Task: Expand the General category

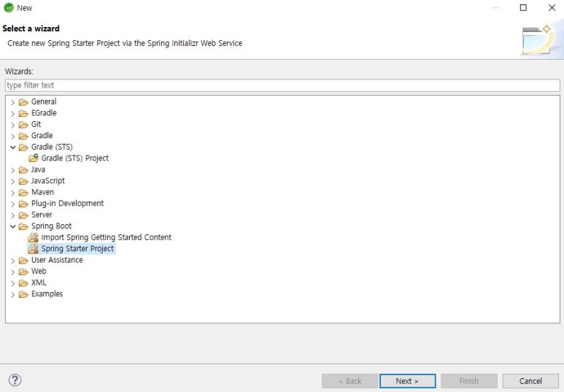Action: point(12,102)
